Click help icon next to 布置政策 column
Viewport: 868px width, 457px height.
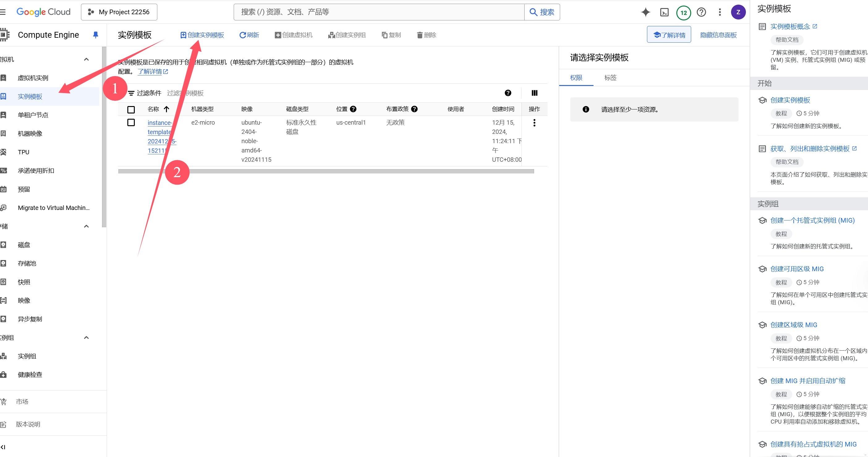click(x=415, y=109)
